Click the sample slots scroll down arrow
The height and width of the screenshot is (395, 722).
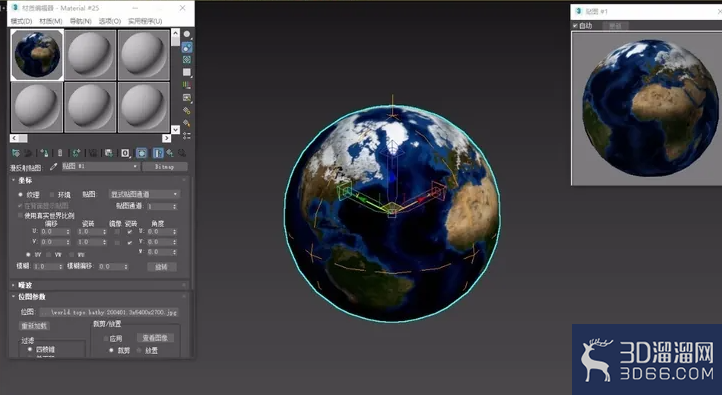175,129
